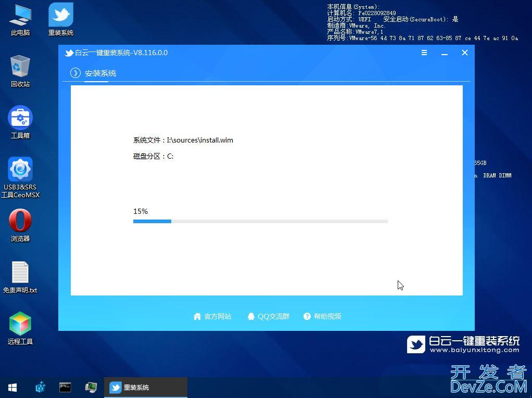Minimize the 白云一键重装系统 window

click(445, 53)
